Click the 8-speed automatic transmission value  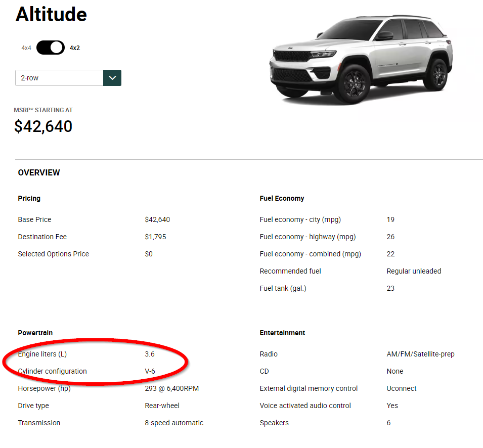coord(174,423)
